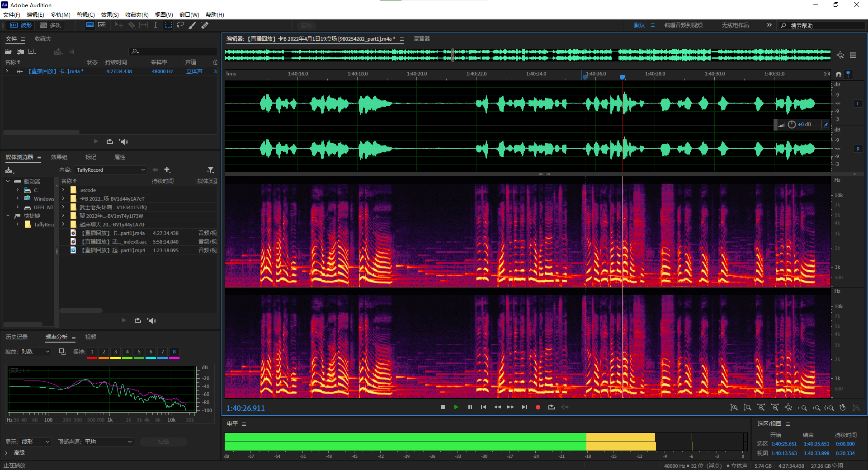Click the Rewind transport button
The width and height of the screenshot is (868, 470).
(x=497, y=407)
